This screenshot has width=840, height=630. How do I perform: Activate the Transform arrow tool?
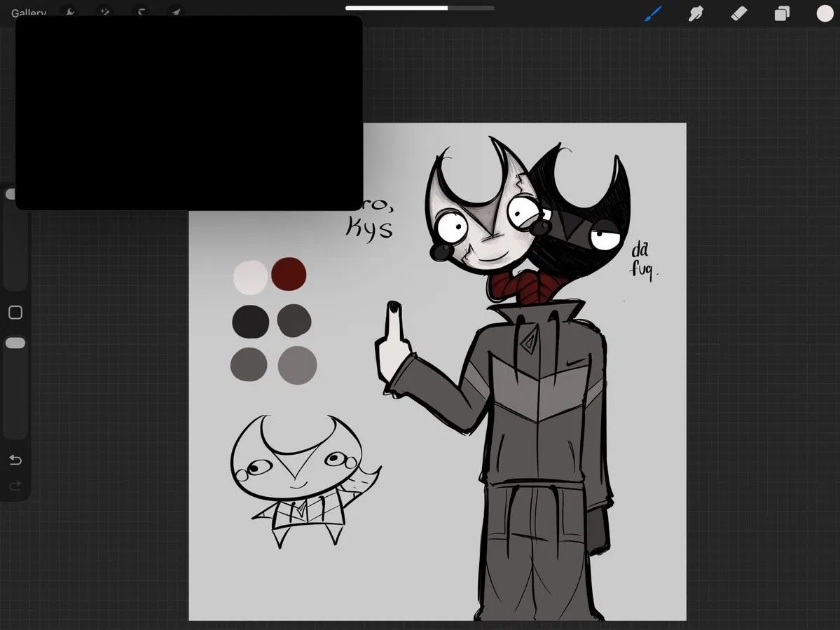coord(176,12)
